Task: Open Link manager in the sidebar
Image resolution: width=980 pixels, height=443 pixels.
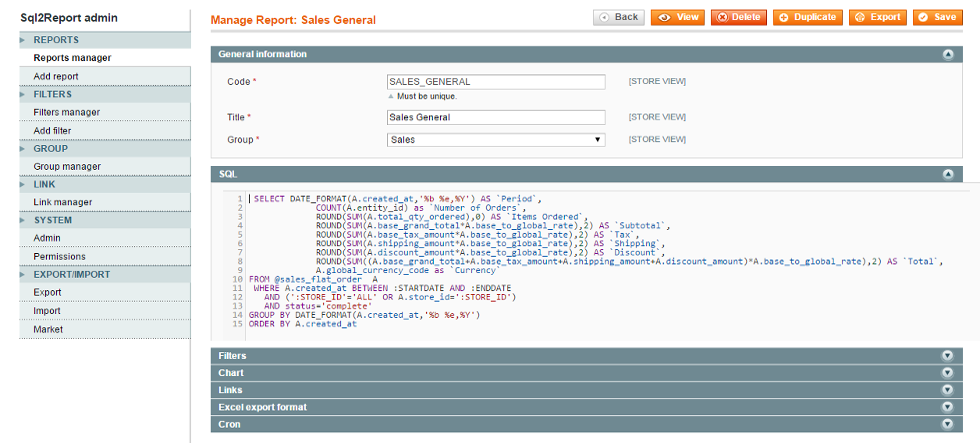Action: (x=63, y=202)
